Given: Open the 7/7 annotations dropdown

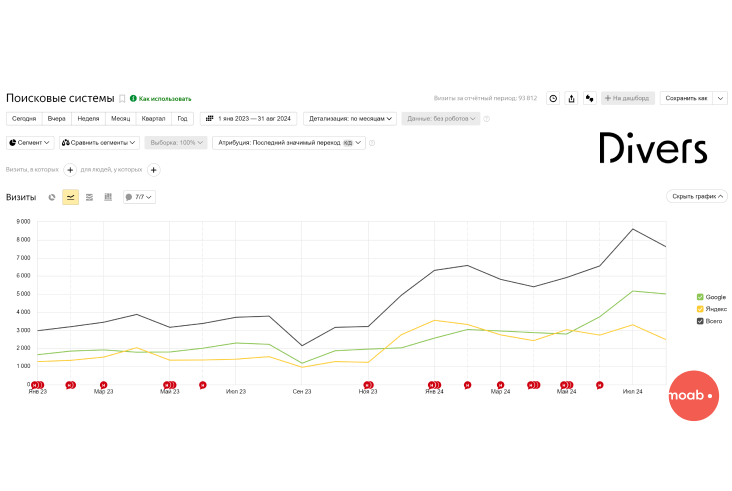Looking at the screenshot, I should coord(139,197).
